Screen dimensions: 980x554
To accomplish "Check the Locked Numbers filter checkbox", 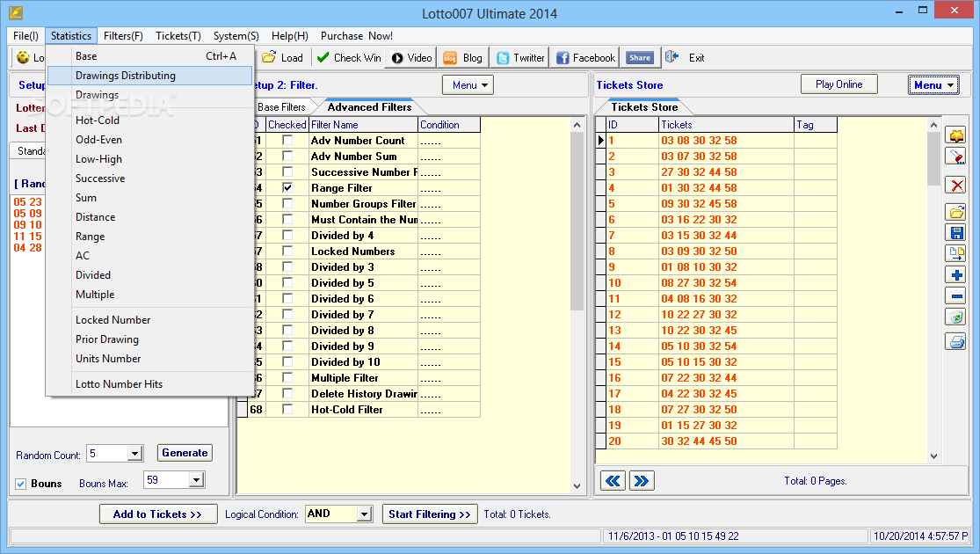I will coord(287,251).
